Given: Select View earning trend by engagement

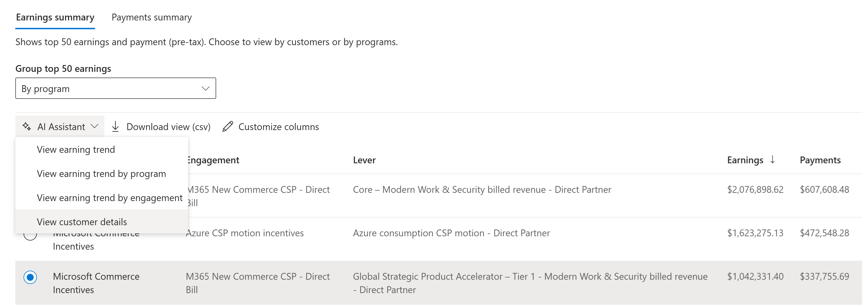Looking at the screenshot, I should (109, 198).
